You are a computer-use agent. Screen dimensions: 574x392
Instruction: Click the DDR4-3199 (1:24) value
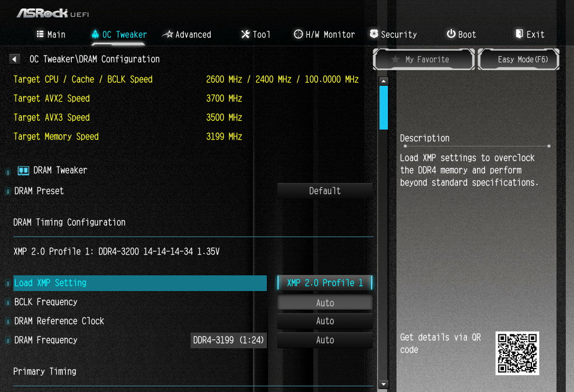pos(229,340)
